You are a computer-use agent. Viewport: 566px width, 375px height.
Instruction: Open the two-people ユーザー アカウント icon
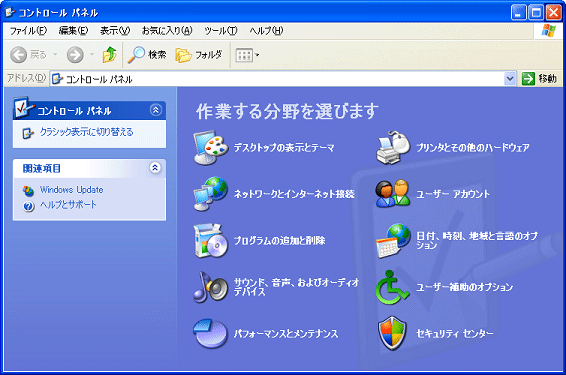393,194
